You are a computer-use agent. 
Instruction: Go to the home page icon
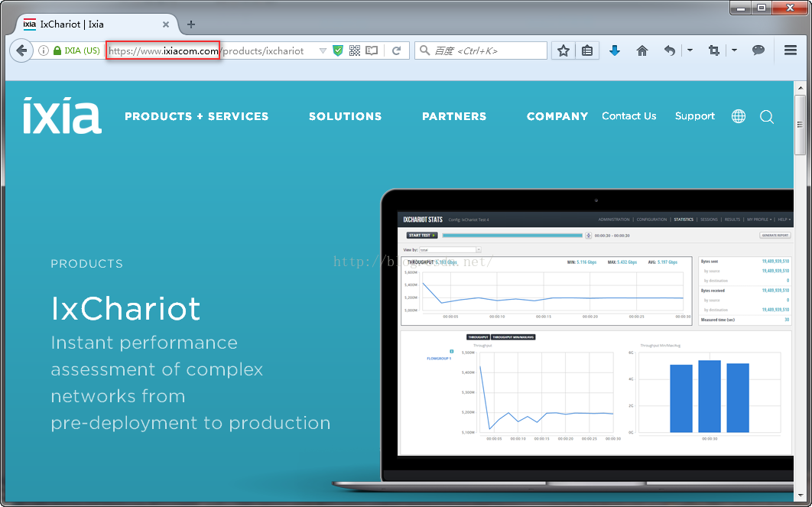[x=642, y=50]
